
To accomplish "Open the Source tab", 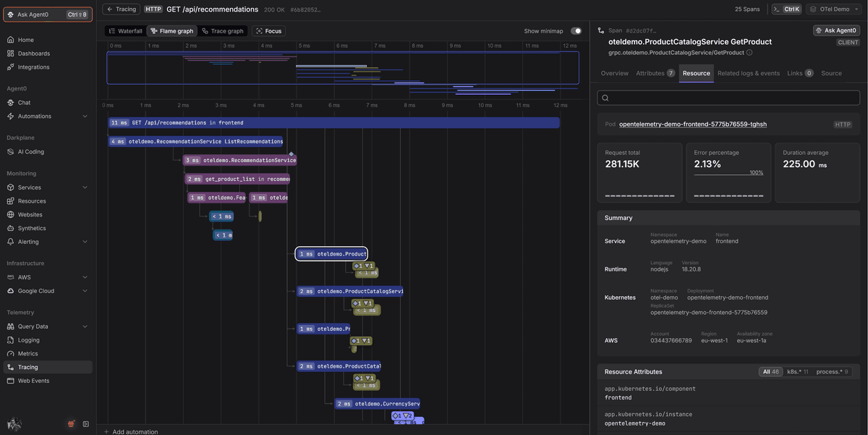I will 831,73.
